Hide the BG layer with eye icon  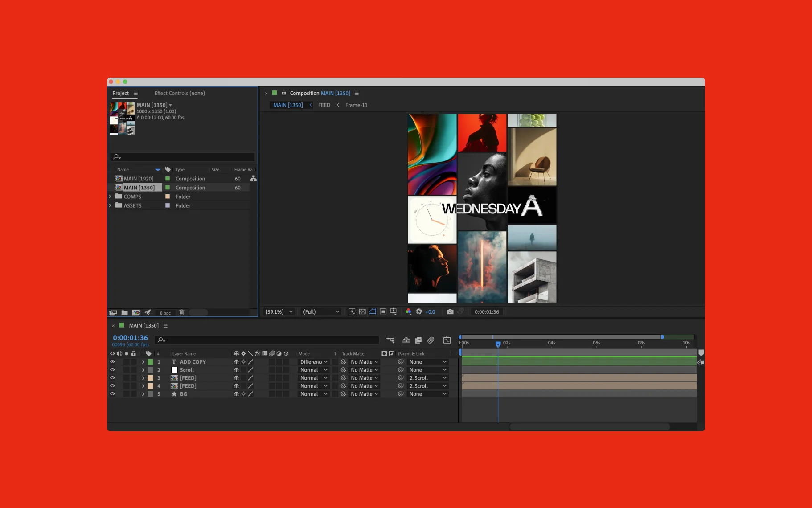pyautogui.click(x=112, y=394)
